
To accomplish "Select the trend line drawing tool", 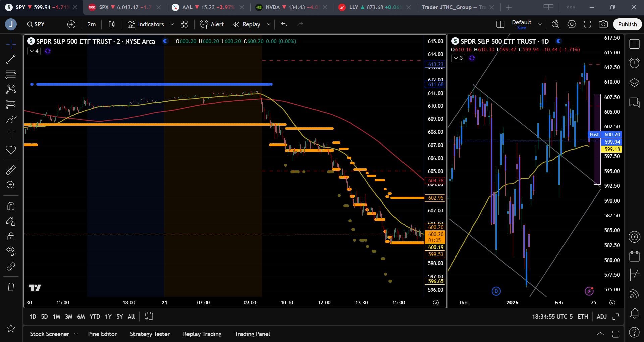I will [x=11, y=59].
